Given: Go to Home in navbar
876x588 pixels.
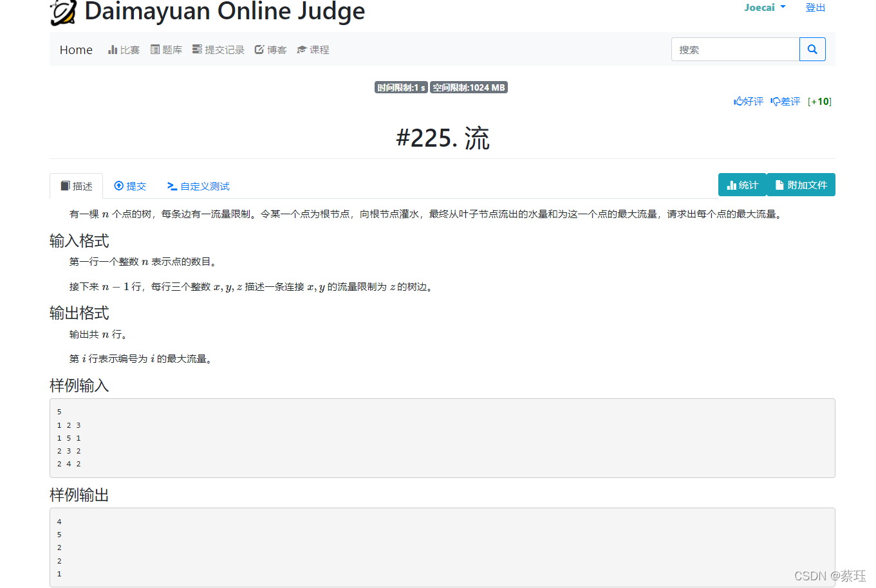Looking at the screenshot, I should click(x=76, y=50).
